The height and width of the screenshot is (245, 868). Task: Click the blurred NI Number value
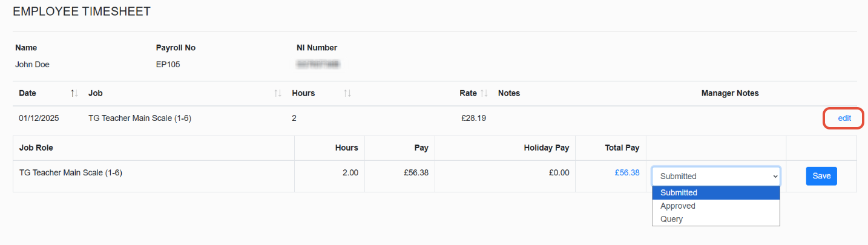[x=317, y=63]
